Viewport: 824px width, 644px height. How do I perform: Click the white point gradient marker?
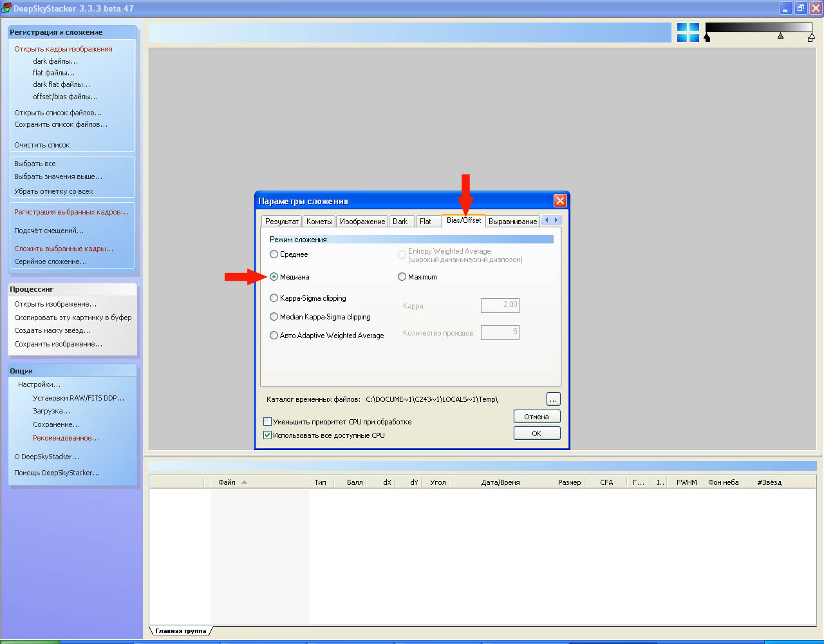810,38
